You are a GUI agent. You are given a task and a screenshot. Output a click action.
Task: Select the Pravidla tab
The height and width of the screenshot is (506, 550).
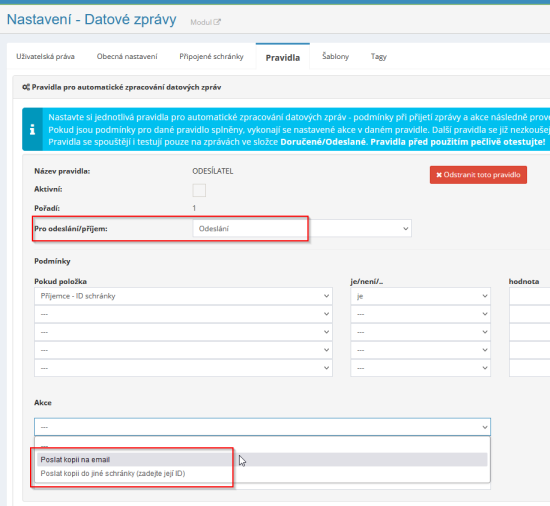coord(283,58)
